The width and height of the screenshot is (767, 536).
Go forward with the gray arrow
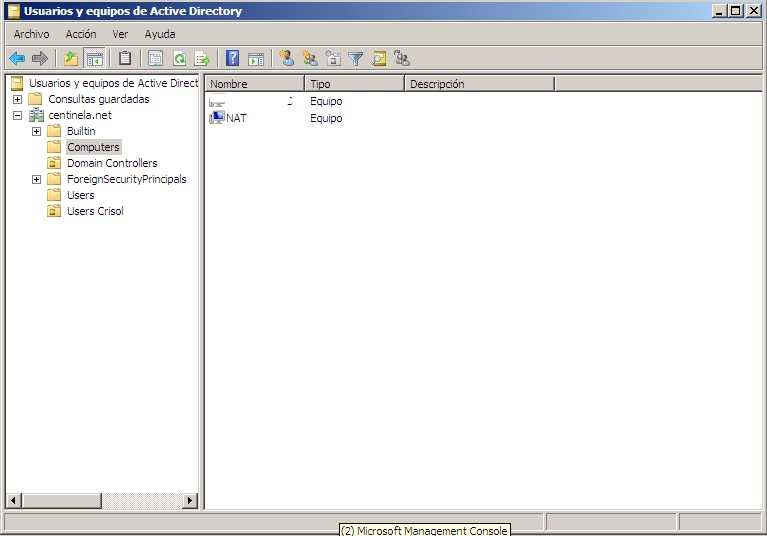point(40,59)
